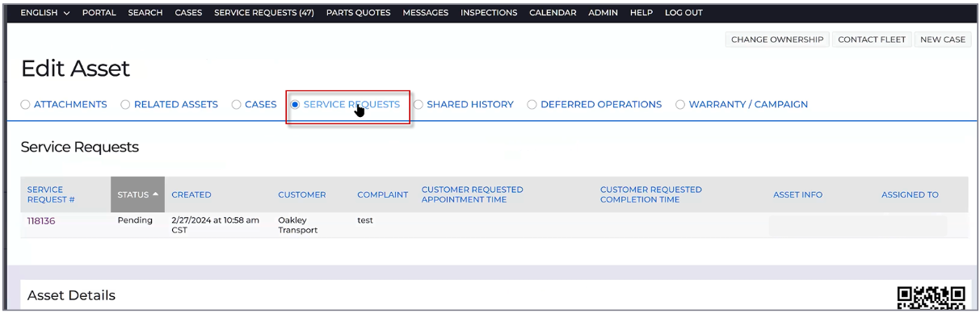Click the Change Ownership button
Viewport: 980px width, 313px height.
coord(777,40)
